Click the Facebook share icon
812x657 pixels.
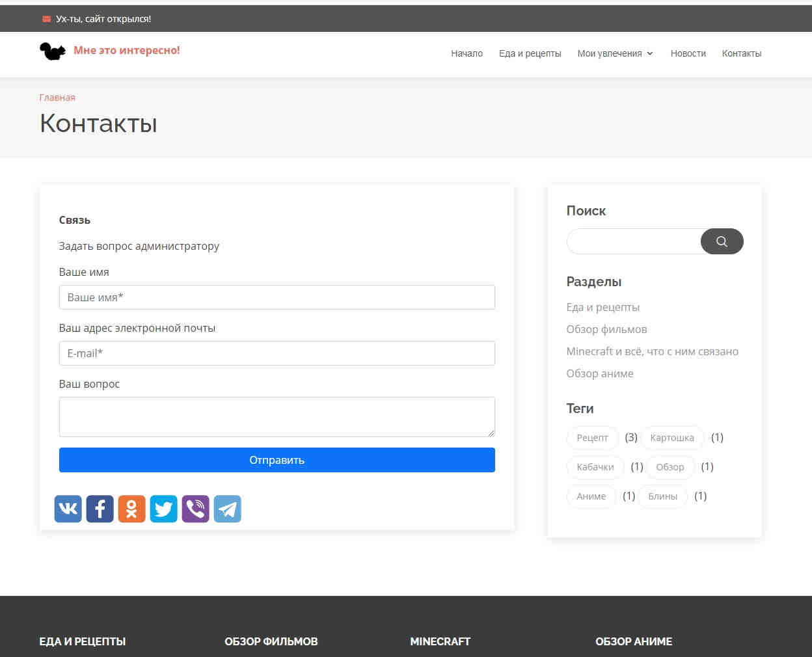click(x=100, y=509)
